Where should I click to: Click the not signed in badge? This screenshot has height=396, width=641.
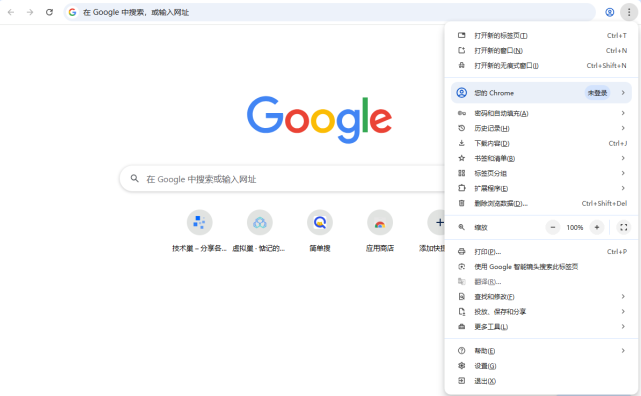(x=597, y=93)
